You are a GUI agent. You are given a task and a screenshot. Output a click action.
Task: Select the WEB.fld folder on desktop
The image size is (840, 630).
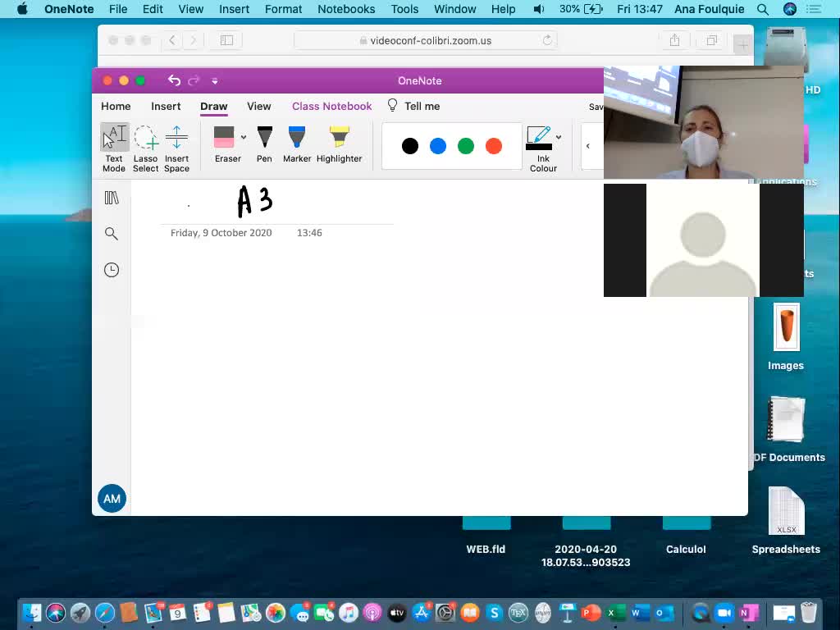click(486, 536)
